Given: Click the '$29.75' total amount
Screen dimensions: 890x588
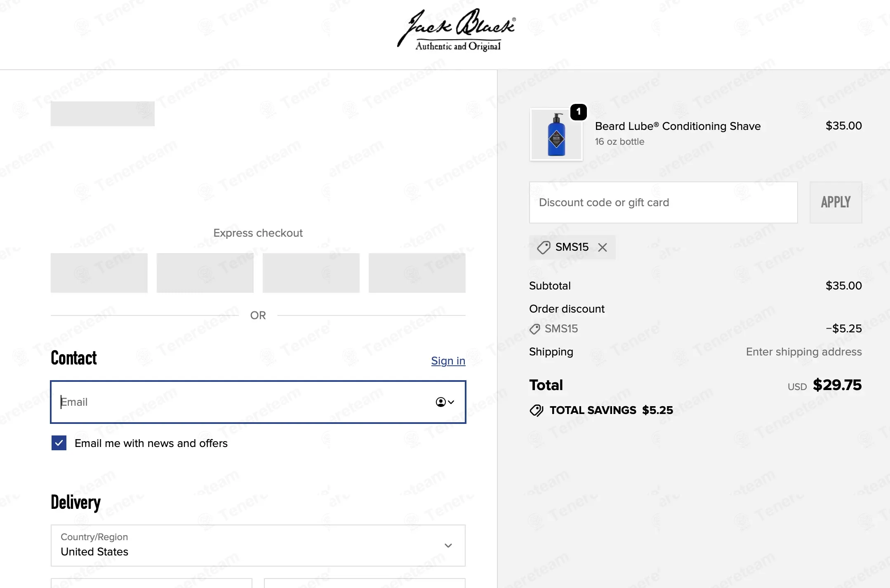Looking at the screenshot, I should tap(837, 385).
